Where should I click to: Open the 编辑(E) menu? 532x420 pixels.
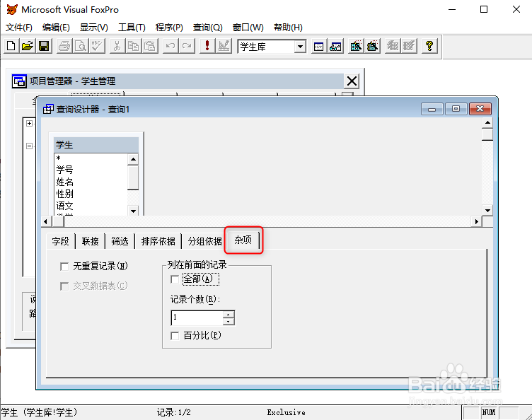56,28
